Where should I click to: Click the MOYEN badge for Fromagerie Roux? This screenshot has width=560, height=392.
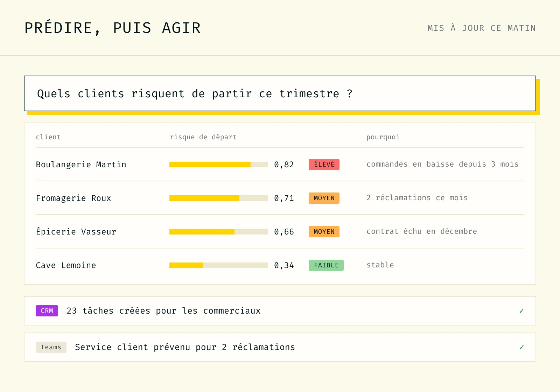coord(324,198)
